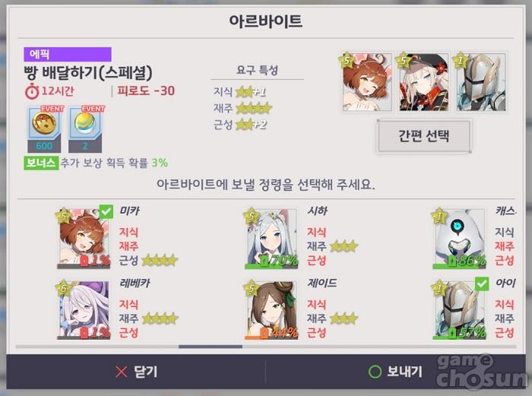Click the purple 에픽 rarity label
The image size is (532, 396).
tap(68, 54)
